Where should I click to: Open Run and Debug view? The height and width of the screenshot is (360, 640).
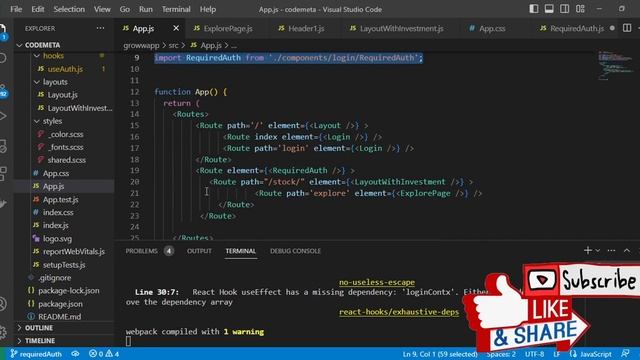tap(2, 117)
